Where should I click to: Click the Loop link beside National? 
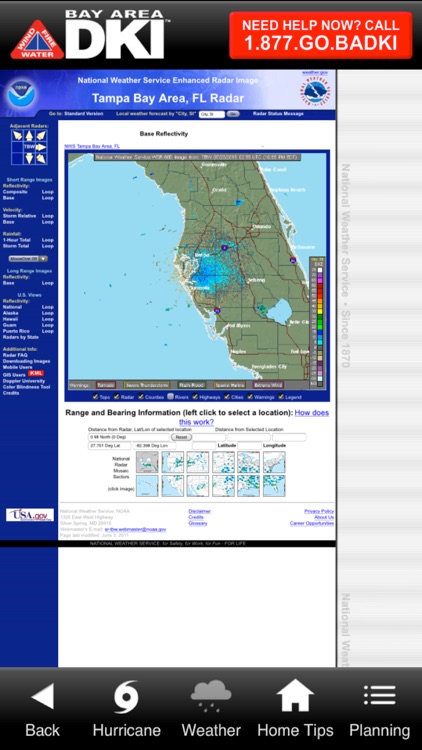tap(47, 307)
